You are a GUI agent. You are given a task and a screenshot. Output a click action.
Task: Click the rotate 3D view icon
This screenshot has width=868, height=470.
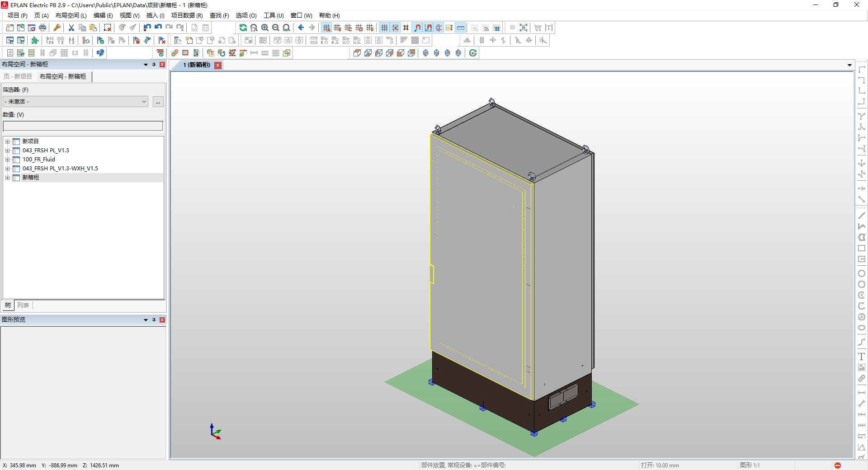tap(473, 53)
